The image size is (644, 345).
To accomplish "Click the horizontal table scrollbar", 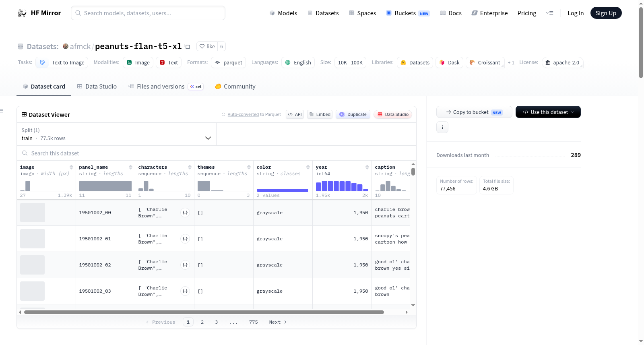I will click(204, 312).
